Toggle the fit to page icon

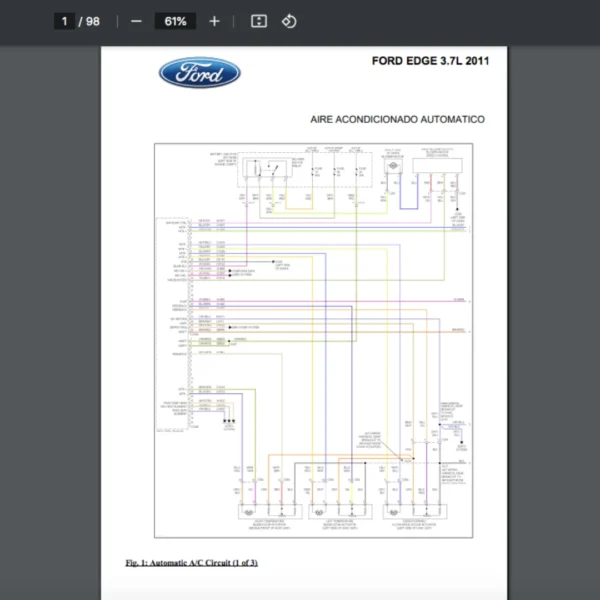pyautogui.click(x=258, y=21)
